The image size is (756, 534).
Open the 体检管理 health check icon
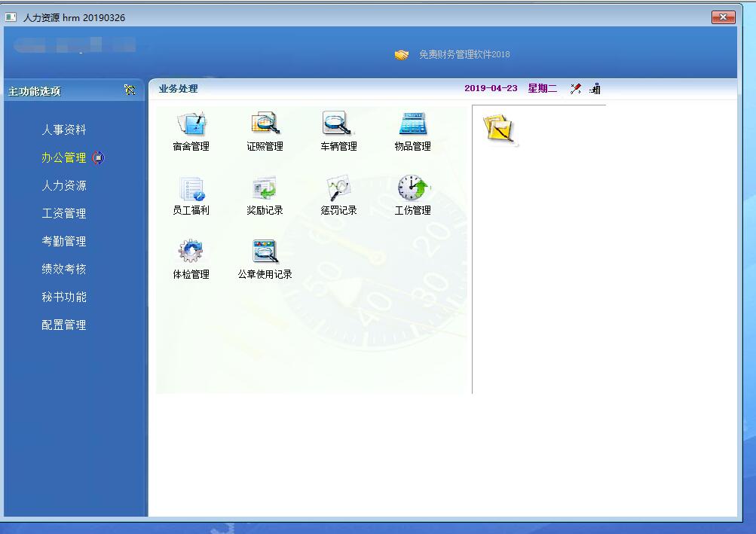[x=191, y=252]
